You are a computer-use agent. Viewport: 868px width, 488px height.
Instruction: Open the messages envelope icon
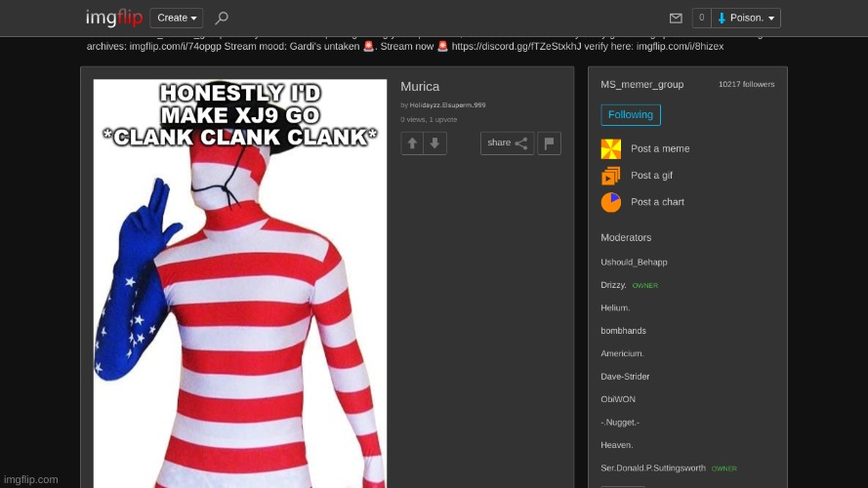coord(676,18)
